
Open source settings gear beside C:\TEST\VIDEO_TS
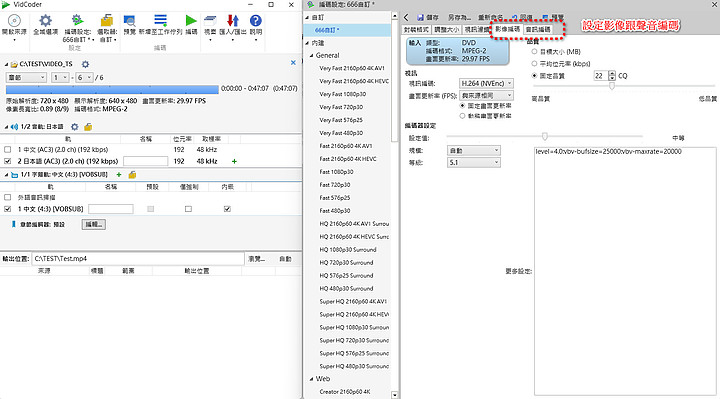pos(85,64)
